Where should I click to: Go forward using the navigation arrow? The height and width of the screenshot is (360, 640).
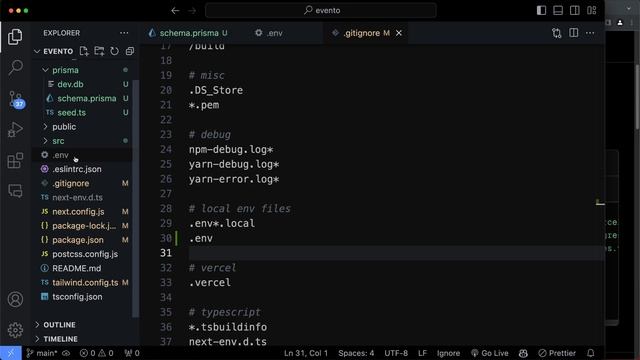(192, 11)
